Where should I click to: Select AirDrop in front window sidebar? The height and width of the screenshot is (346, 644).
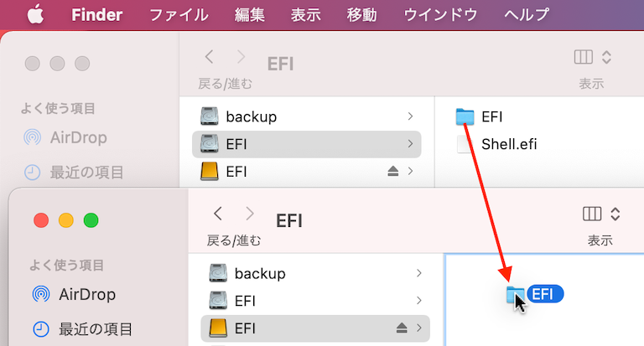74,294
